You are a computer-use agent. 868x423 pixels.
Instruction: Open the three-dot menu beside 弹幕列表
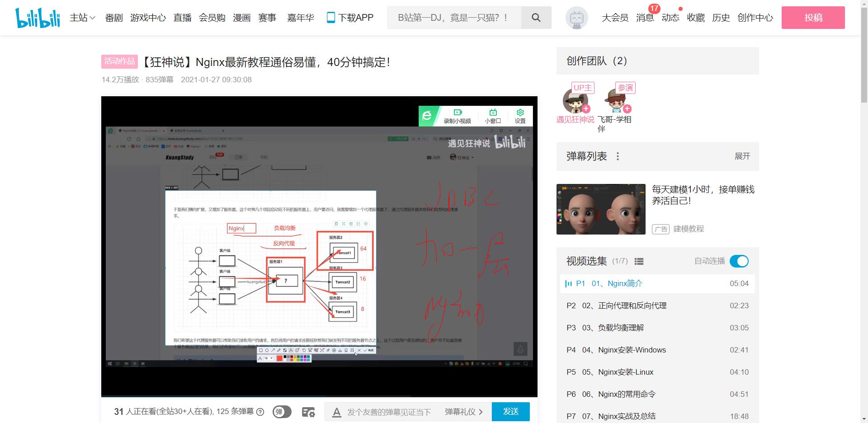(x=618, y=156)
